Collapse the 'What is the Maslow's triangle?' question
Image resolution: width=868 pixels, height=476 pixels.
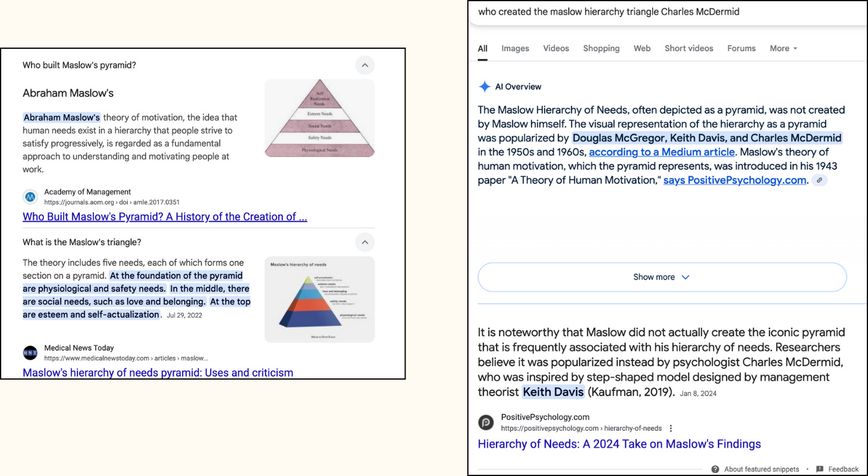365,242
